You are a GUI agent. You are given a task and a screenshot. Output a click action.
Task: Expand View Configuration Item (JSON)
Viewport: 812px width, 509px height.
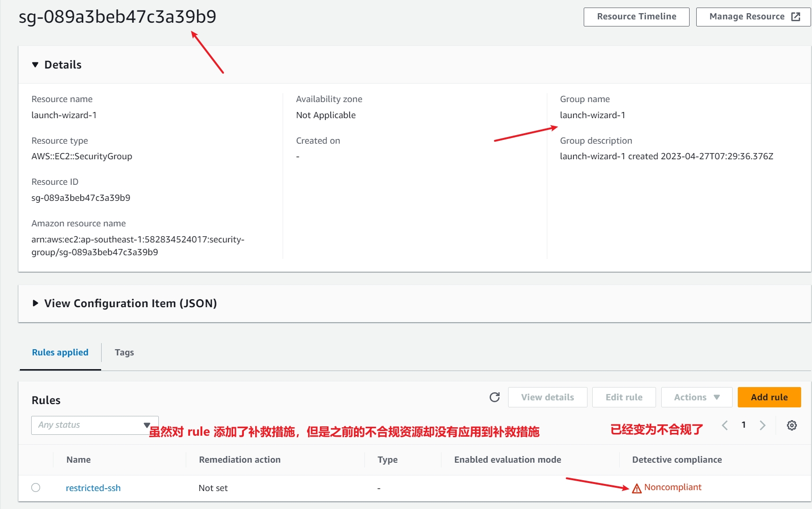coord(35,303)
